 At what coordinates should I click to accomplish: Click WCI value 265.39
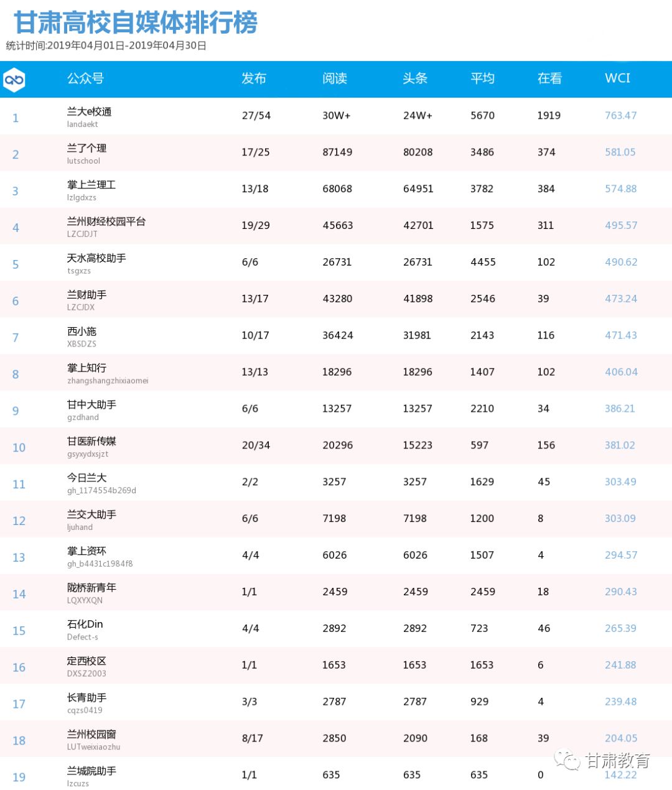click(620, 629)
